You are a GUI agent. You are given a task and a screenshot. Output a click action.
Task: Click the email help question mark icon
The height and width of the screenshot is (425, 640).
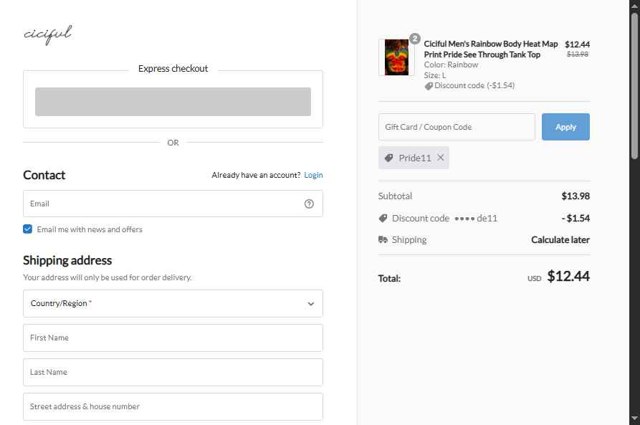(309, 204)
